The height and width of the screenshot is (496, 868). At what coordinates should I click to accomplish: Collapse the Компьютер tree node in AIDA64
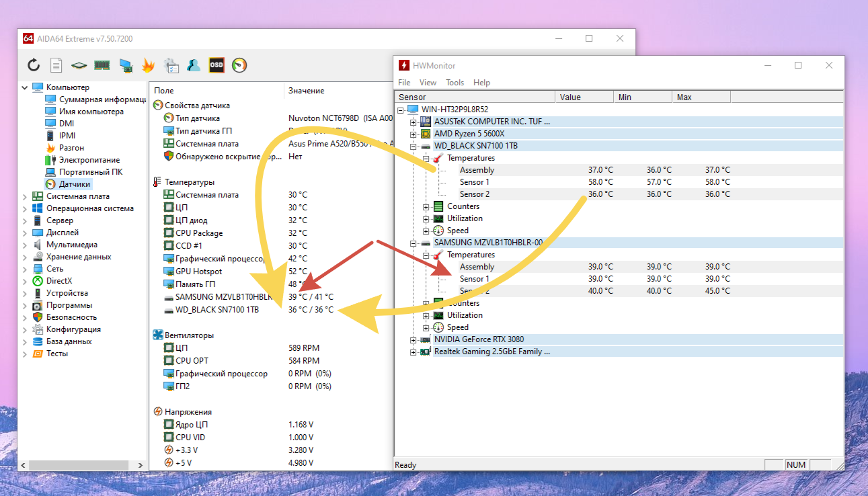point(25,87)
